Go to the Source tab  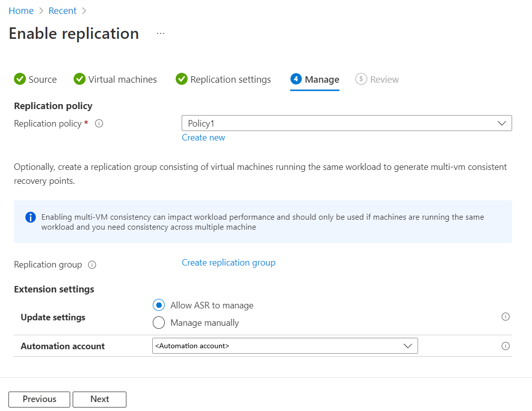pos(35,79)
